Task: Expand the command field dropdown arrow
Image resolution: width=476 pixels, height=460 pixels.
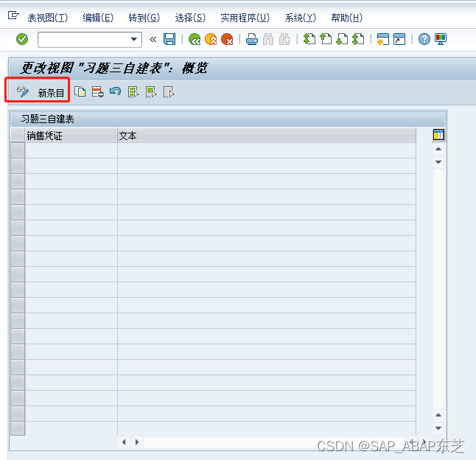Action: click(133, 39)
